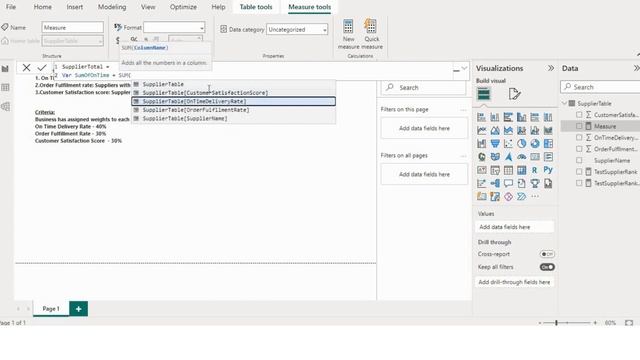This screenshot has height=360, width=640.
Task: Open the Optimize ribbon tab
Action: (x=183, y=7)
